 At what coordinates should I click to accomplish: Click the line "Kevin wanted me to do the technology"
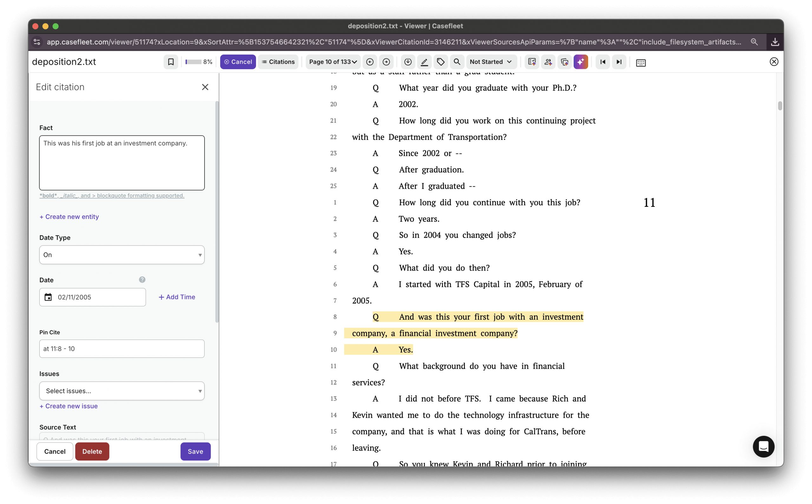(471, 415)
